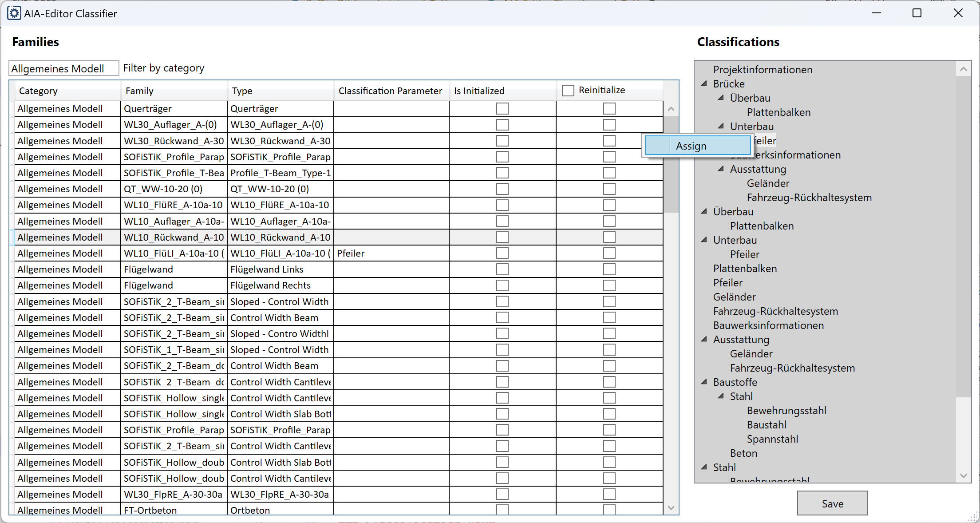Select the top-level Geländer tree item
Screen dimensions: 980x523
[x=734, y=297]
